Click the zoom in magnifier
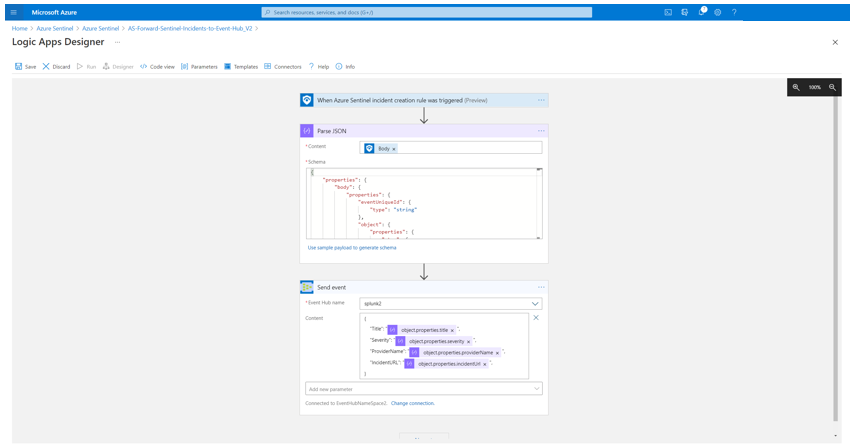 [x=796, y=88]
